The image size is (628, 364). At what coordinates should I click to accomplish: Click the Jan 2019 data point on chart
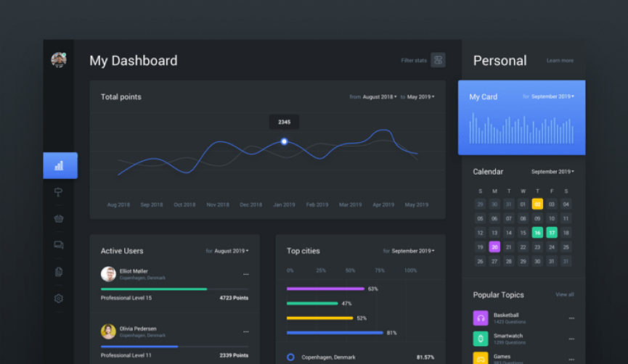(284, 141)
